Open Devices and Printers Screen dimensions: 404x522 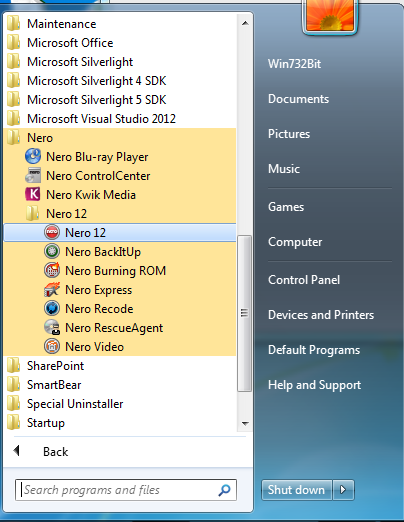(321, 315)
